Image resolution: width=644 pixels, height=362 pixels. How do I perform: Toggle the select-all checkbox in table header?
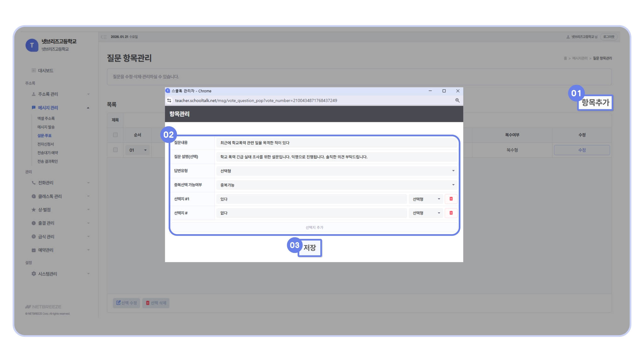tap(115, 135)
